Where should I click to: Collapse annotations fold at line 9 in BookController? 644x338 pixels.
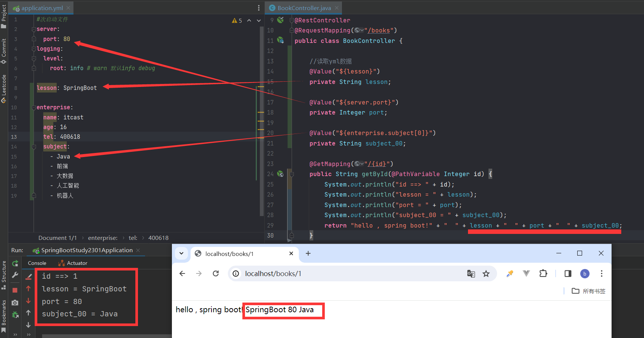(x=292, y=20)
